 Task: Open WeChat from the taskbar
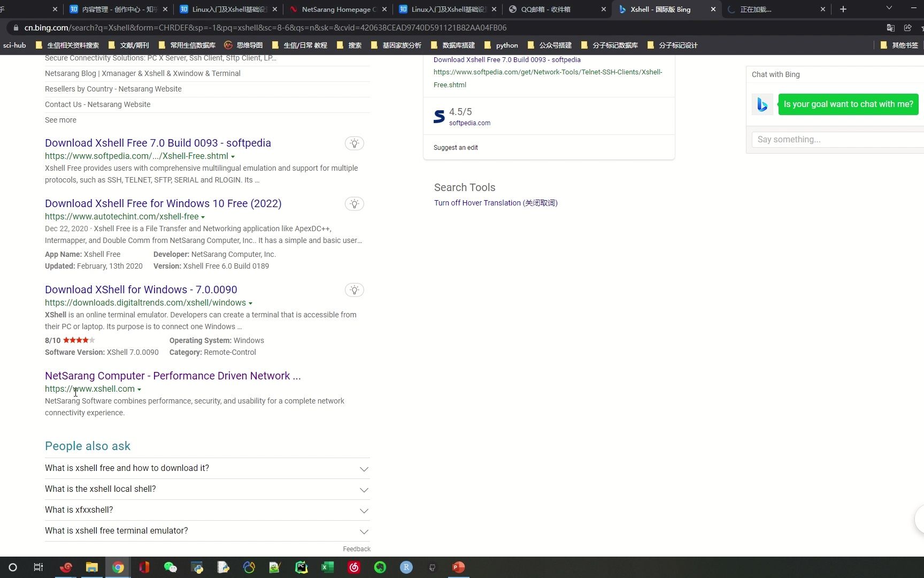[x=171, y=567]
